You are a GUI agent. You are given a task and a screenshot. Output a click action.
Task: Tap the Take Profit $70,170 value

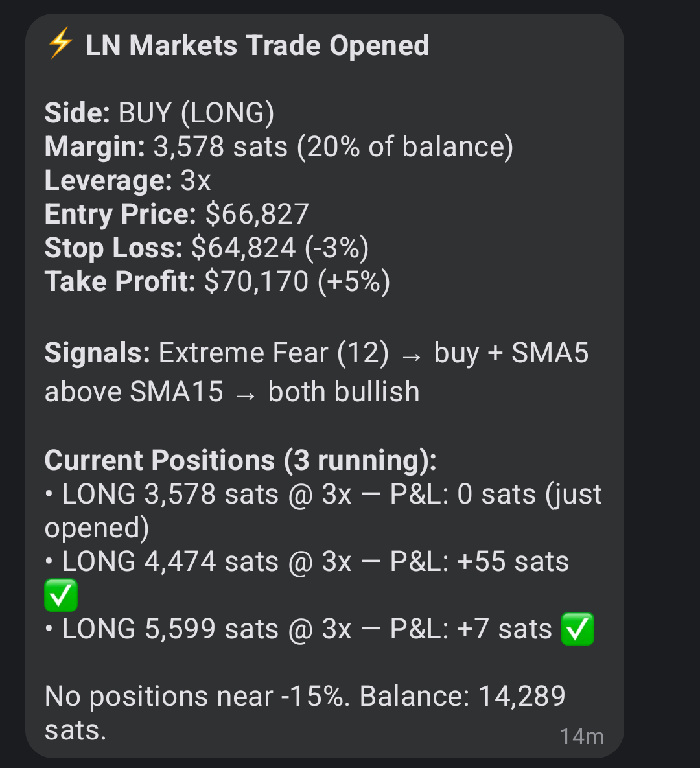tap(256, 282)
